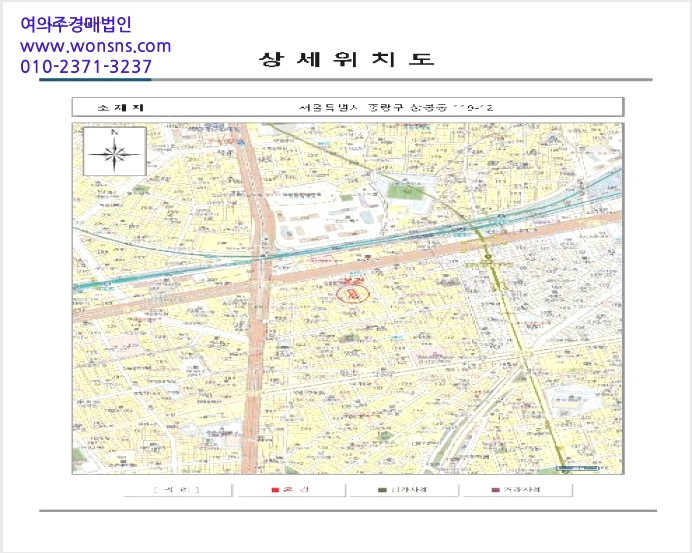Click the 소재지 label in the address row
The image size is (692, 553).
point(120,107)
